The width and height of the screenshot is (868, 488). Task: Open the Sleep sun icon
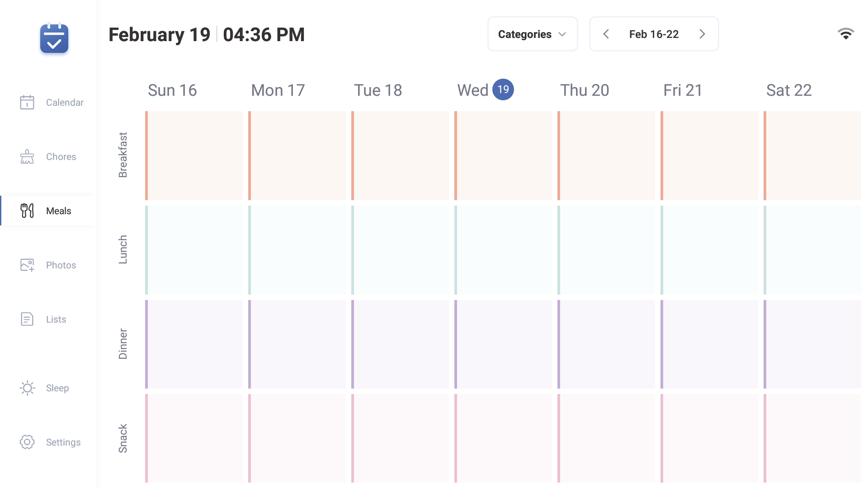click(x=27, y=388)
